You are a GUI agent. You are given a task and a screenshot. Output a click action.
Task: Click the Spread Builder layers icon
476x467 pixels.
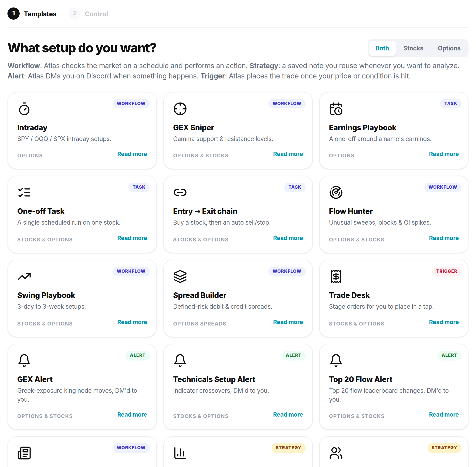pyautogui.click(x=180, y=276)
